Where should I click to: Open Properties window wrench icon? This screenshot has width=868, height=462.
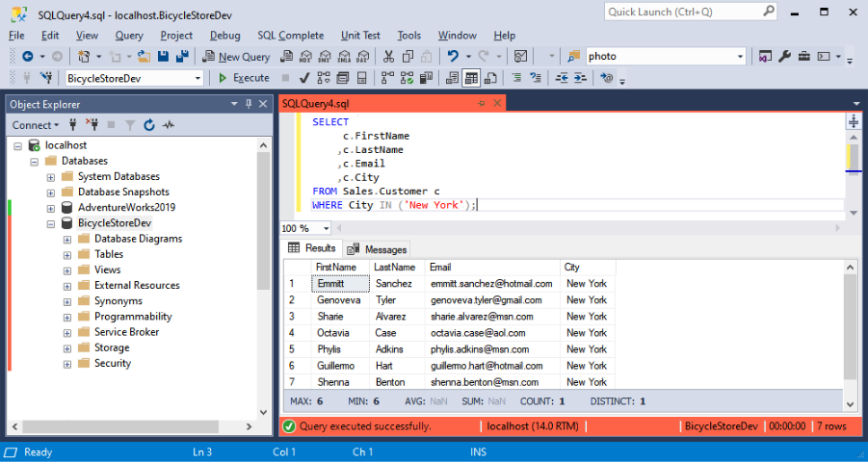(784, 57)
